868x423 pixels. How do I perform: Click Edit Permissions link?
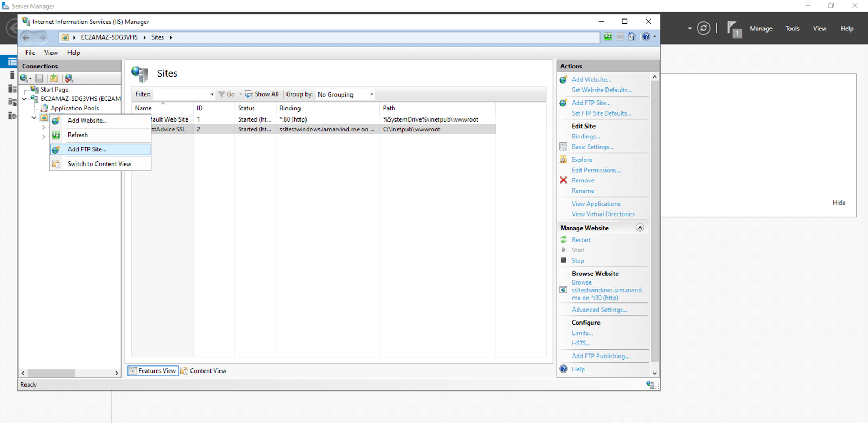(596, 170)
